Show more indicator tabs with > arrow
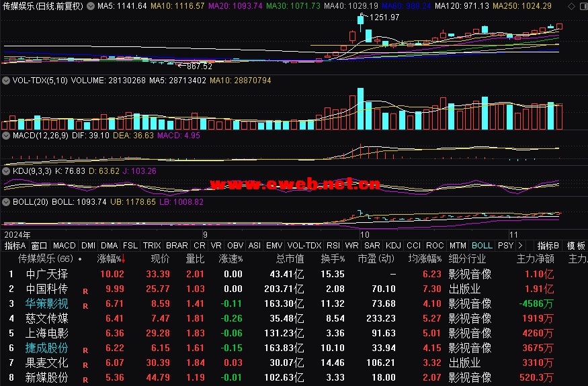The height and width of the screenshot is (386, 588). (520, 246)
